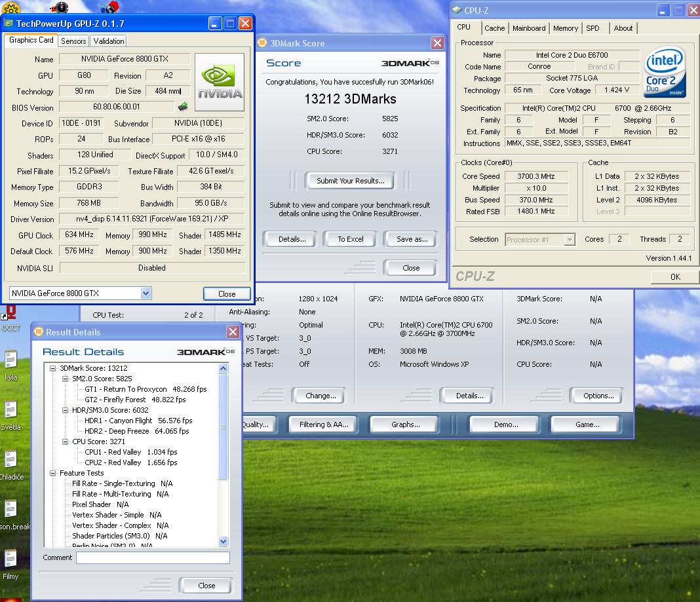Select the Pixel Shader N/A row
700x602 pixels.
[x=100, y=504]
